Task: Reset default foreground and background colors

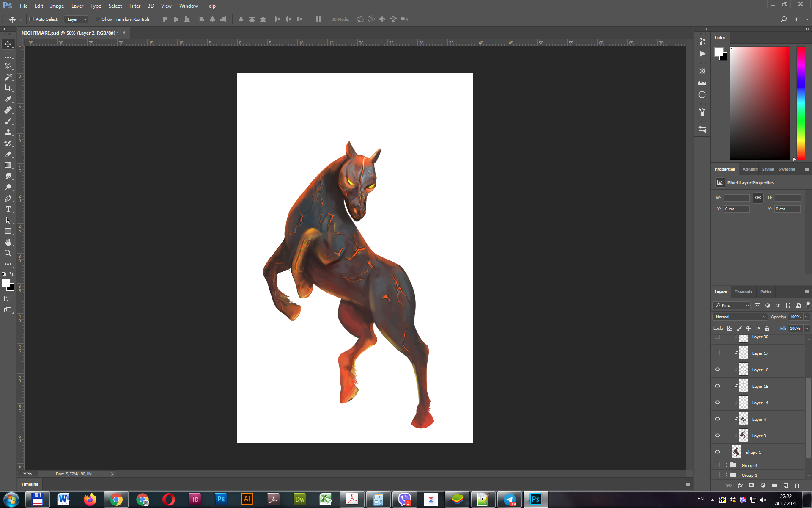Action: pos(4,274)
